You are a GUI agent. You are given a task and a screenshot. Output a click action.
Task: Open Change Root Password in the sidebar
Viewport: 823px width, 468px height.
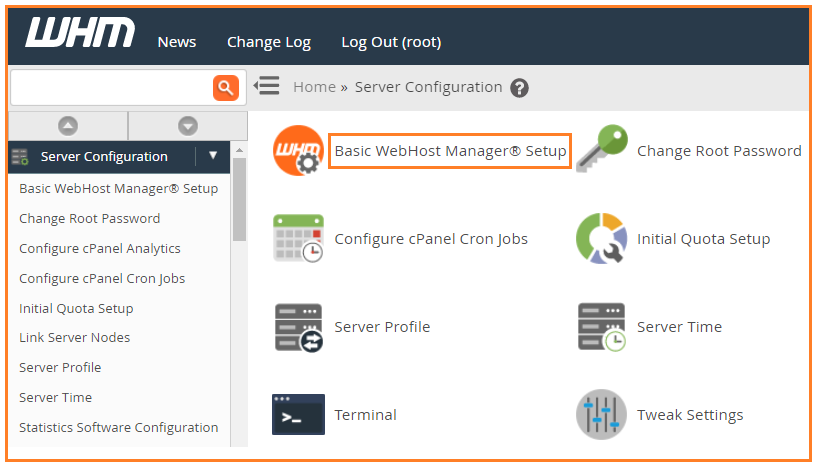[90, 218]
